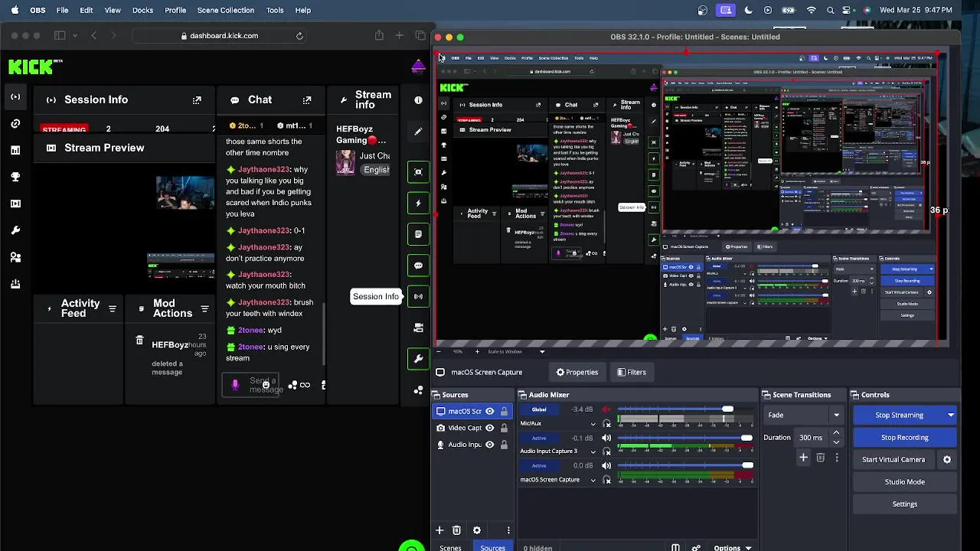Hide the Audio Input source
The height and width of the screenshot is (551, 980).
pyautogui.click(x=490, y=445)
